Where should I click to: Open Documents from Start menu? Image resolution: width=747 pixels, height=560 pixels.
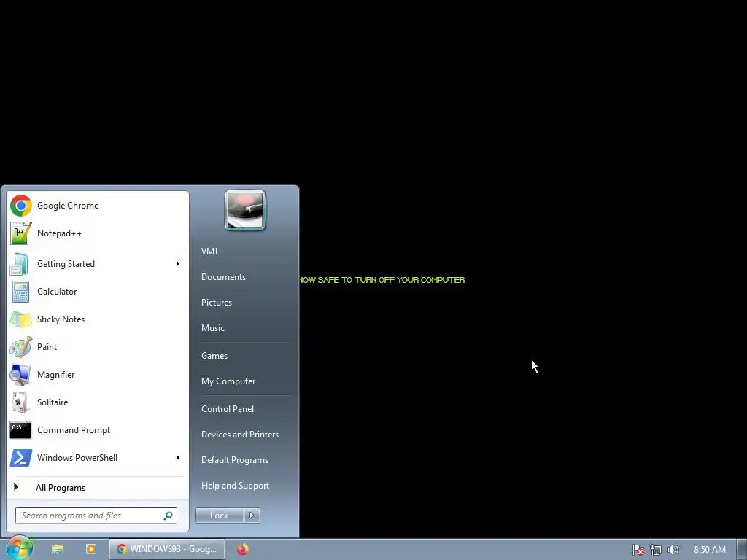(x=223, y=277)
